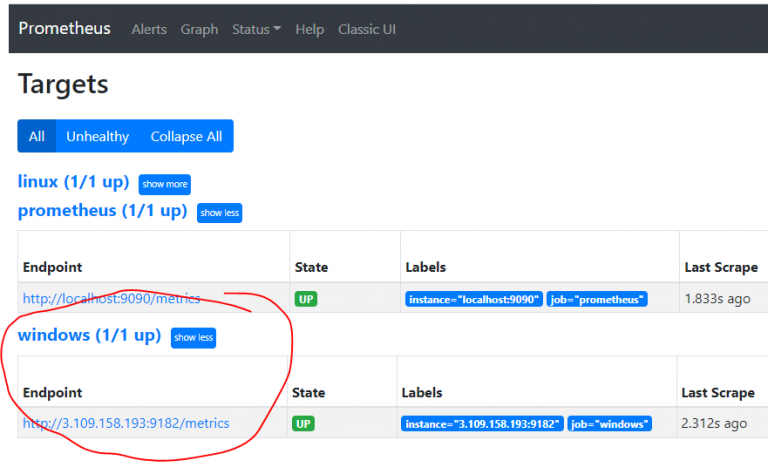This screenshot has height=474, width=768.
Task: Go to the Graph page
Action: [199, 29]
